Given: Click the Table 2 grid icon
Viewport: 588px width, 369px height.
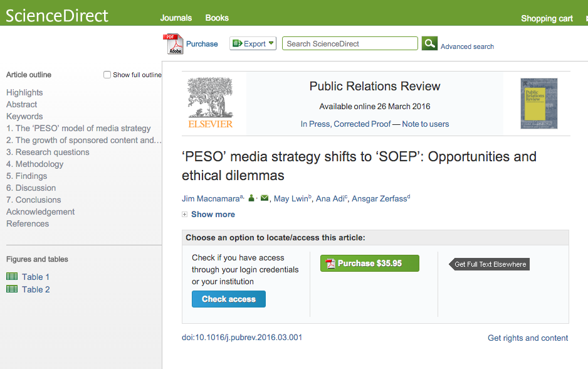Looking at the screenshot, I should coord(12,289).
